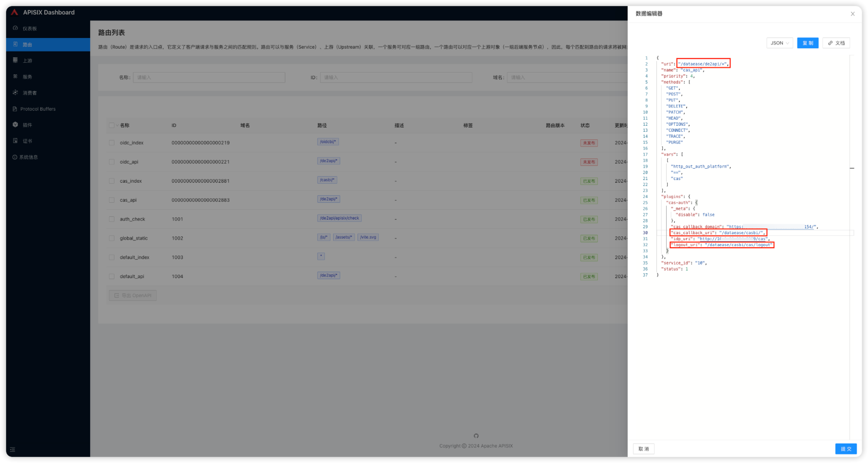Check the auth_check row checkbox
The image size is (868, 463).
coord(112,219)
